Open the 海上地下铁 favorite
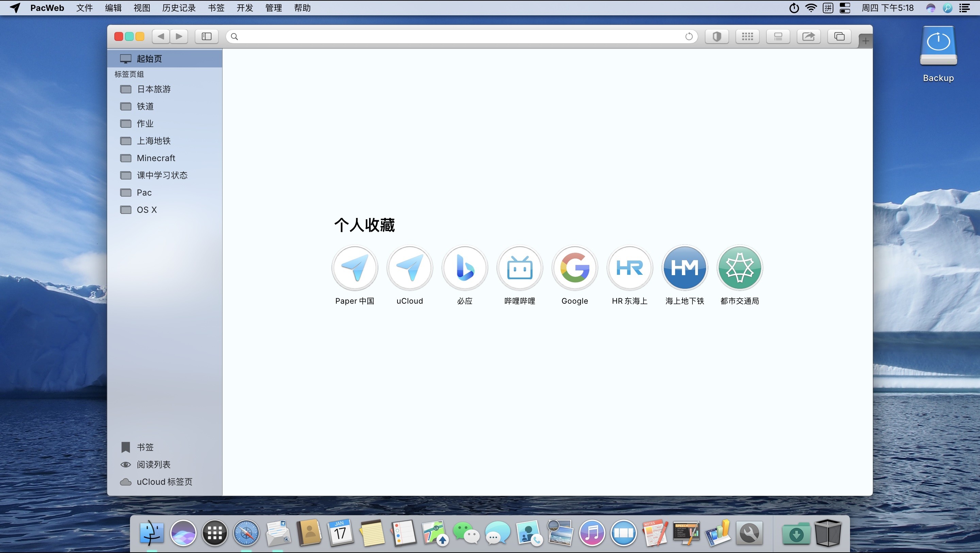This screenshot has width=980, height=553. [x=684, y=268]
